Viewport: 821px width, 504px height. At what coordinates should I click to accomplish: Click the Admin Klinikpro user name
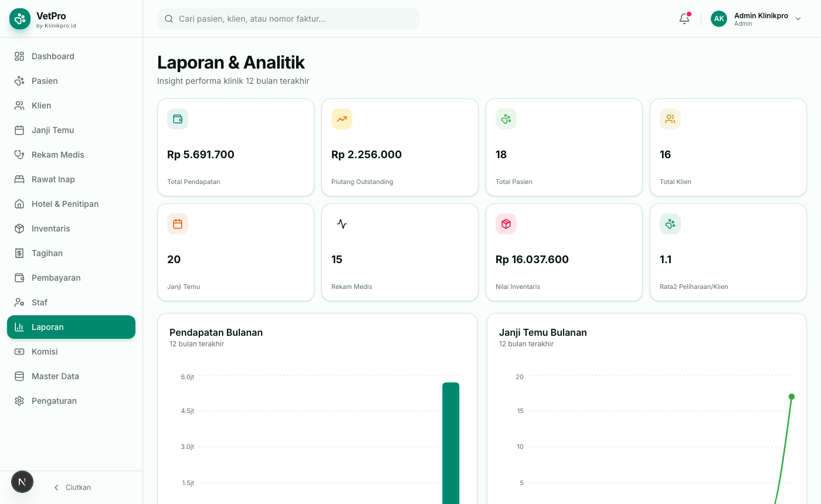[x=761, y=16]
